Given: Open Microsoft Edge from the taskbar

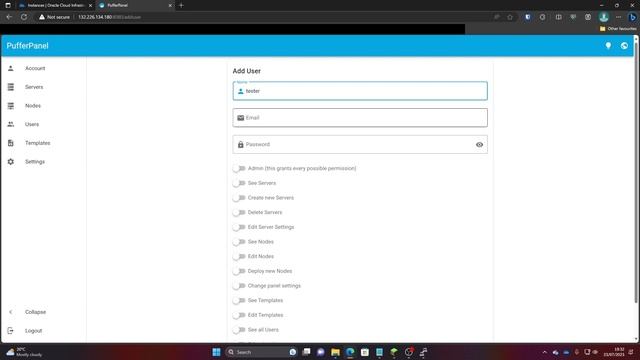Looking at the screenshot, I should 350,352.
